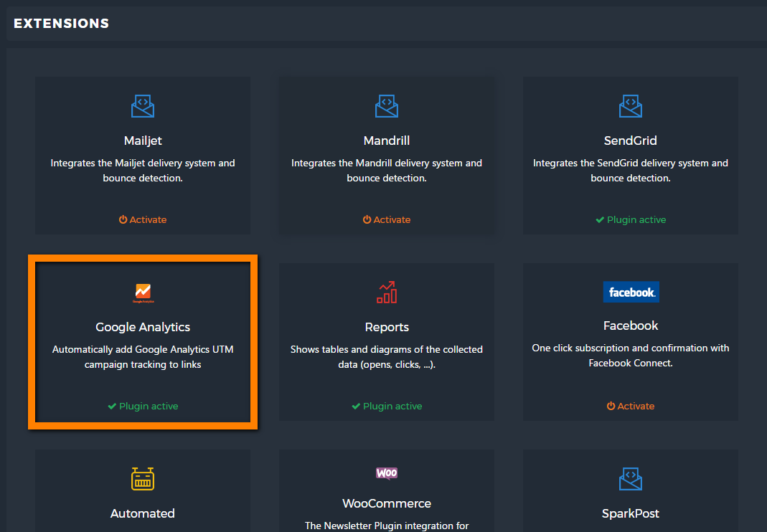Click the Facebook logo

[631, 292]
